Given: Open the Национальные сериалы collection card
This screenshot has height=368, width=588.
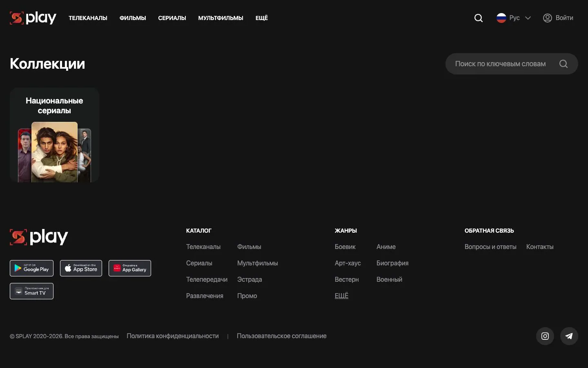Looking at the screenshot, I should pos(55,135).
